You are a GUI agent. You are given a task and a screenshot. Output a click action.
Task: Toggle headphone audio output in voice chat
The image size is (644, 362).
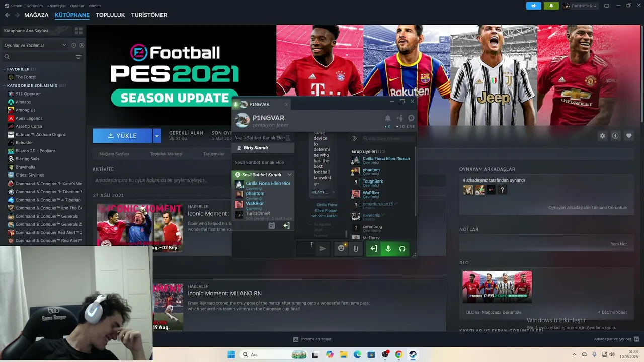(x=402, y=248)
